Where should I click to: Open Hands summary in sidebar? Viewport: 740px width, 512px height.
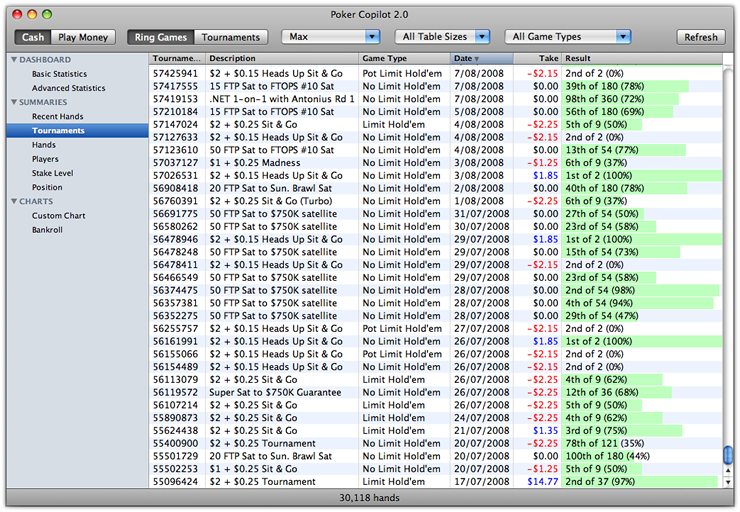[44, 145]
